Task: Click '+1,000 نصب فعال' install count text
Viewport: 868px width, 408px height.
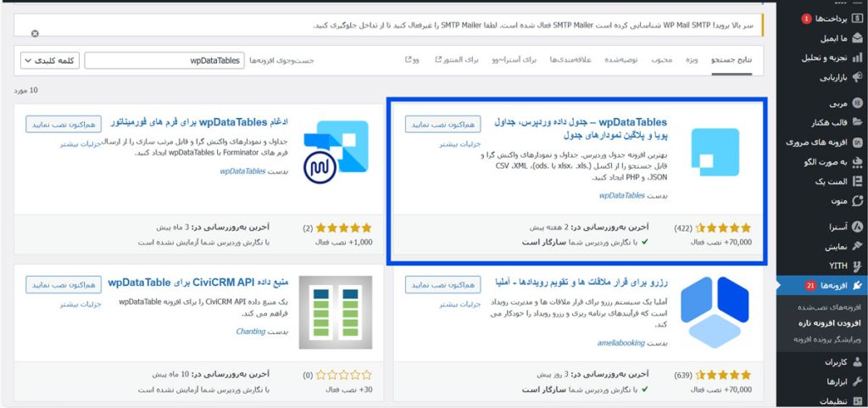Action: (x=344, y=243)
